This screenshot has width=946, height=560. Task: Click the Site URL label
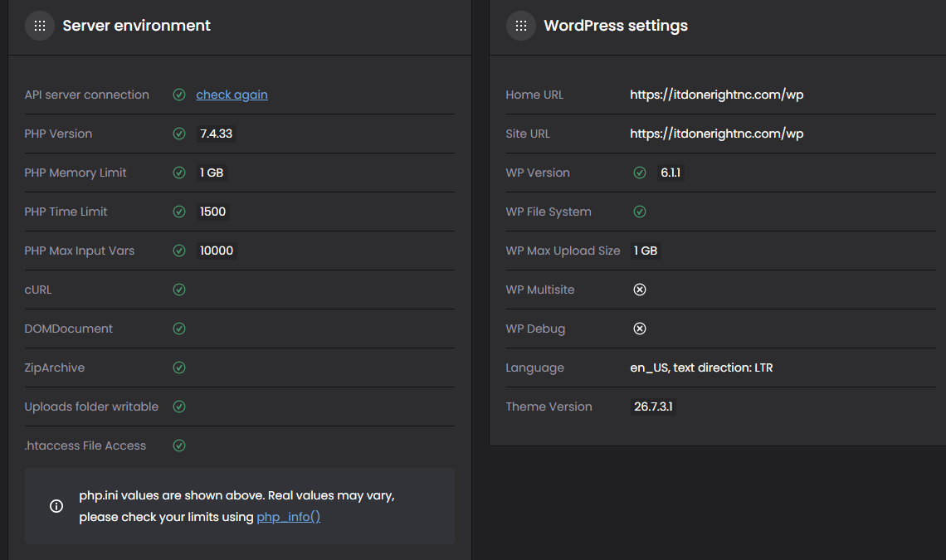(528, 134)
